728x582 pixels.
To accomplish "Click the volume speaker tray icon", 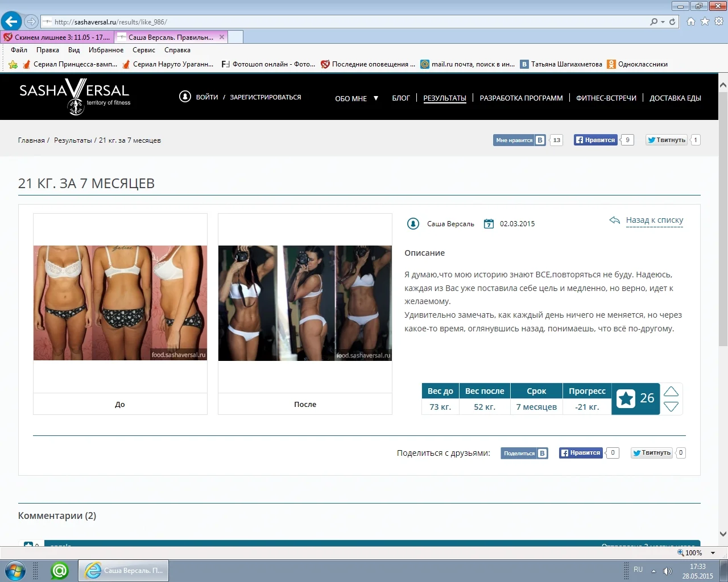I will click(668, 571).
